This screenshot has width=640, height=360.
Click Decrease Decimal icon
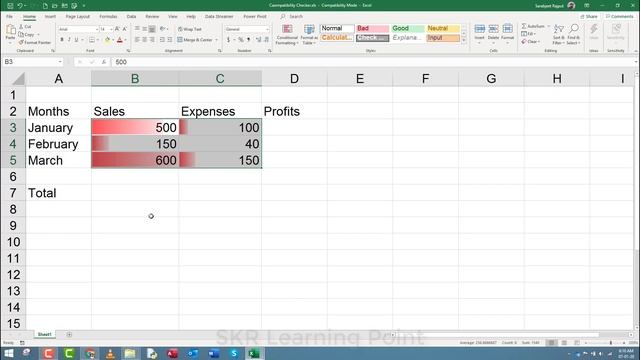point(266,40)
